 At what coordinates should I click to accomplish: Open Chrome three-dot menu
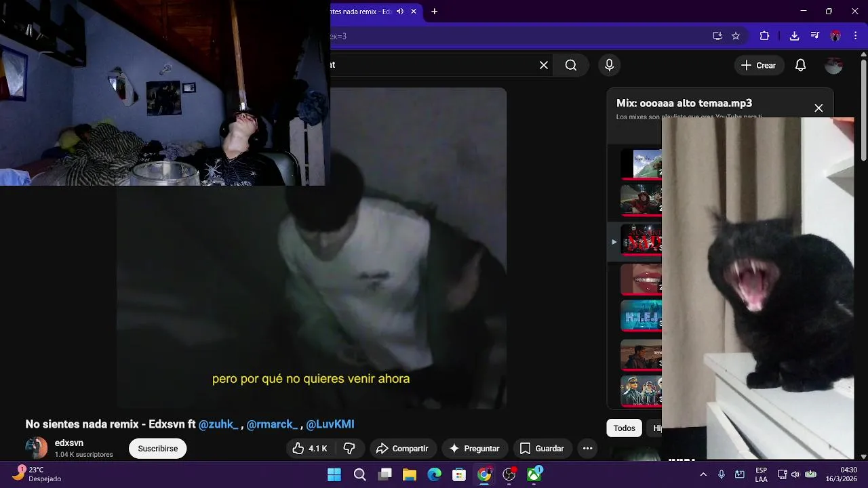point(855,36)
